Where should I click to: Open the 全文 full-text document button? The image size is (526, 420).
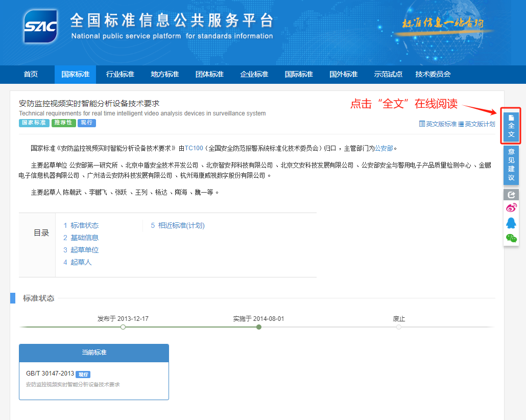(x=511, y=126)
